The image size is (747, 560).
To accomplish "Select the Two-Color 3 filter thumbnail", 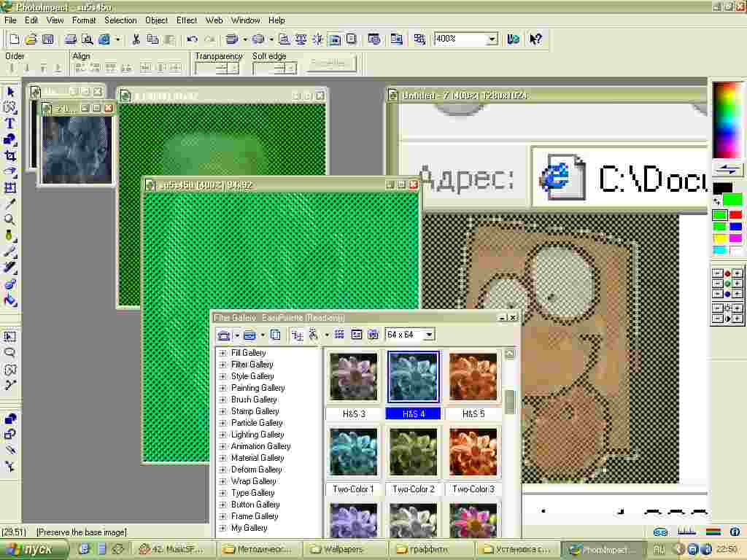I will click(473, 452).
